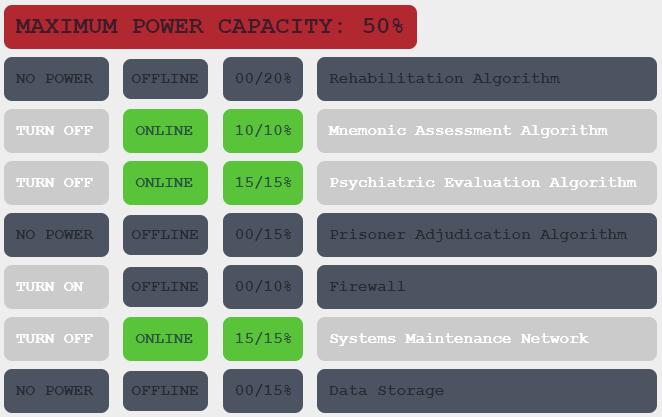662x417 pixels.
Task: Click the 10/10% power value
Action: pyautogui.click(x=263, y=131)
